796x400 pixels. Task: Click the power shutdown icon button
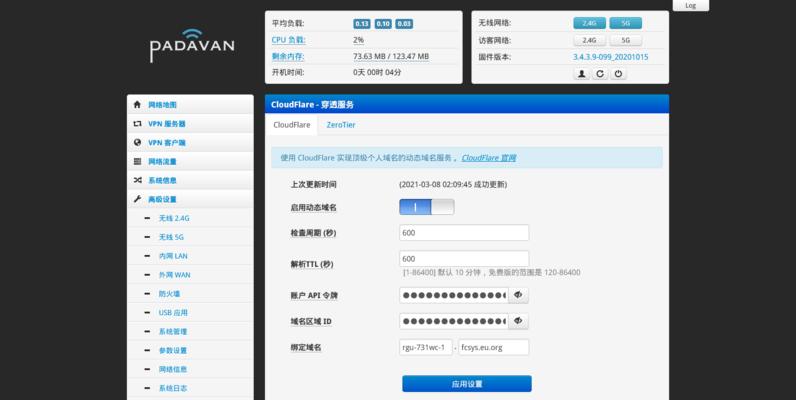[618, 74]
